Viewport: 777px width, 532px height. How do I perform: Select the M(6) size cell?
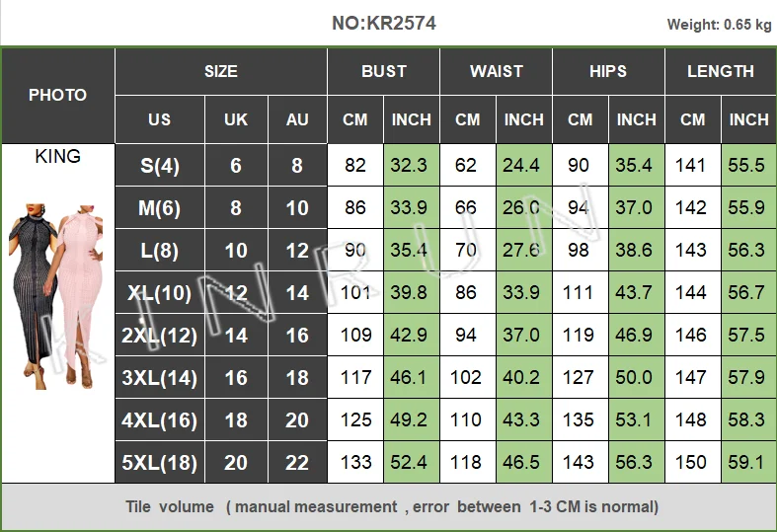coord(160,208)
